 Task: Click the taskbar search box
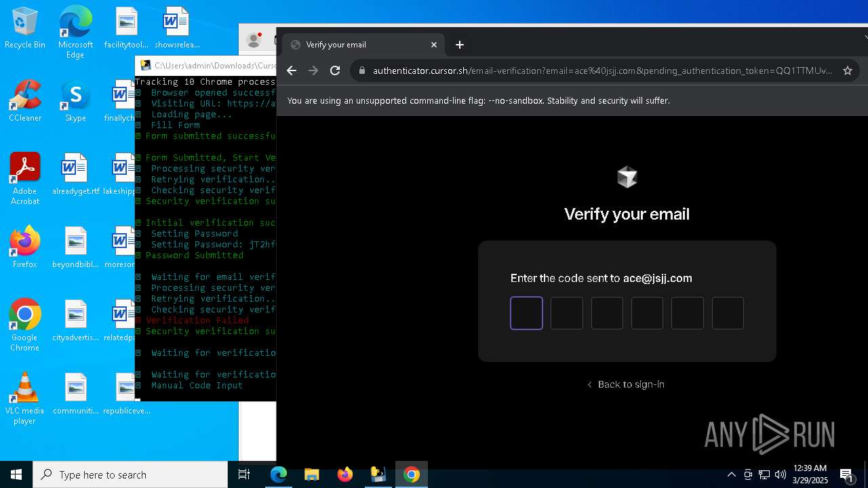(130, 474)
